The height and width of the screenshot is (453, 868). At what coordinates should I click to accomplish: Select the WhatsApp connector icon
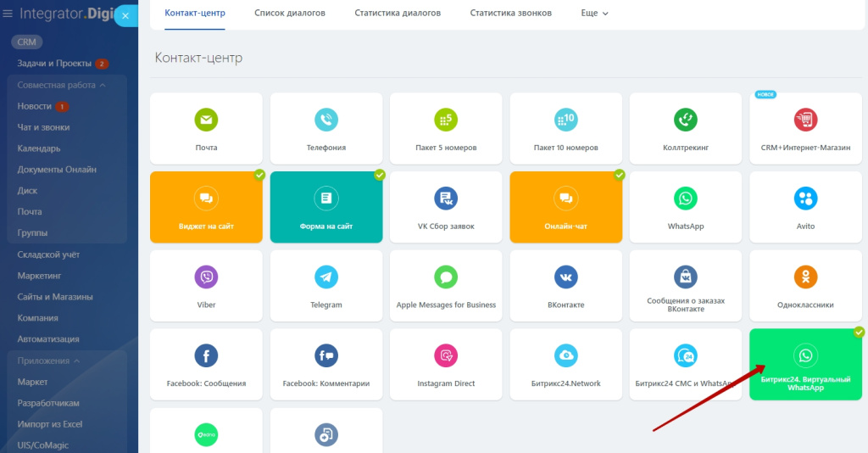tap(686, 199)
